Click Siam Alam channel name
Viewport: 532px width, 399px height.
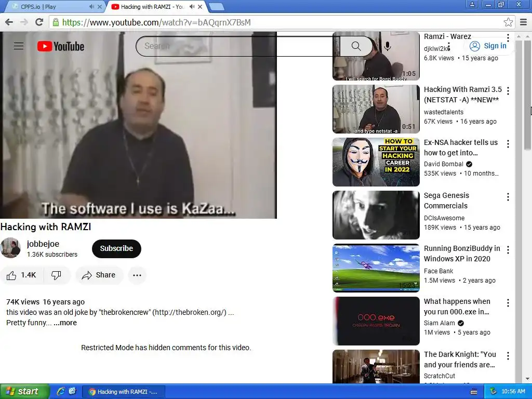(x=439, y=323)
